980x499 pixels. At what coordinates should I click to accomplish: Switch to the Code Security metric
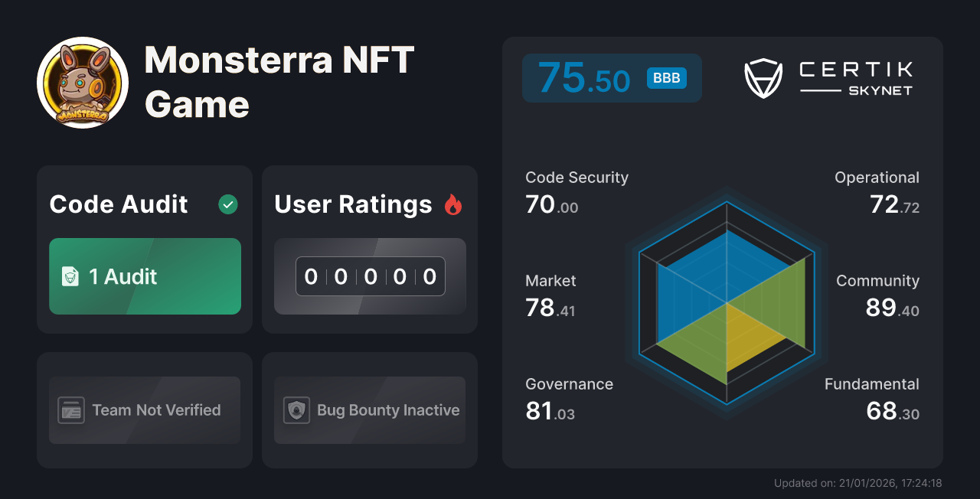tap(577, 177)
